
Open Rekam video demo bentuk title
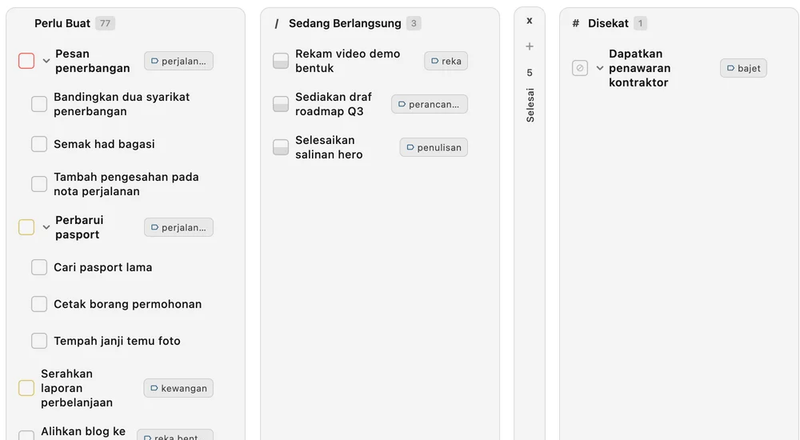click(x=347, y=61)
